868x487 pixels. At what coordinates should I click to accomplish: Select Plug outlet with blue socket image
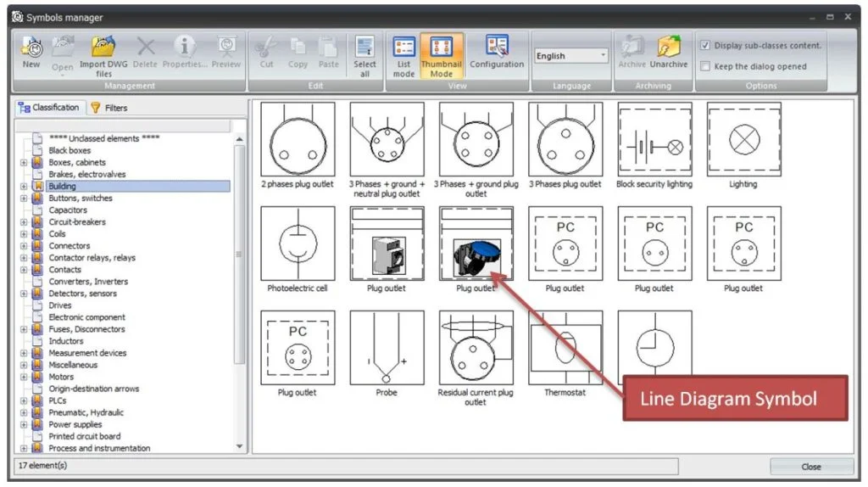pyautogui.click(x=476, y=243)
